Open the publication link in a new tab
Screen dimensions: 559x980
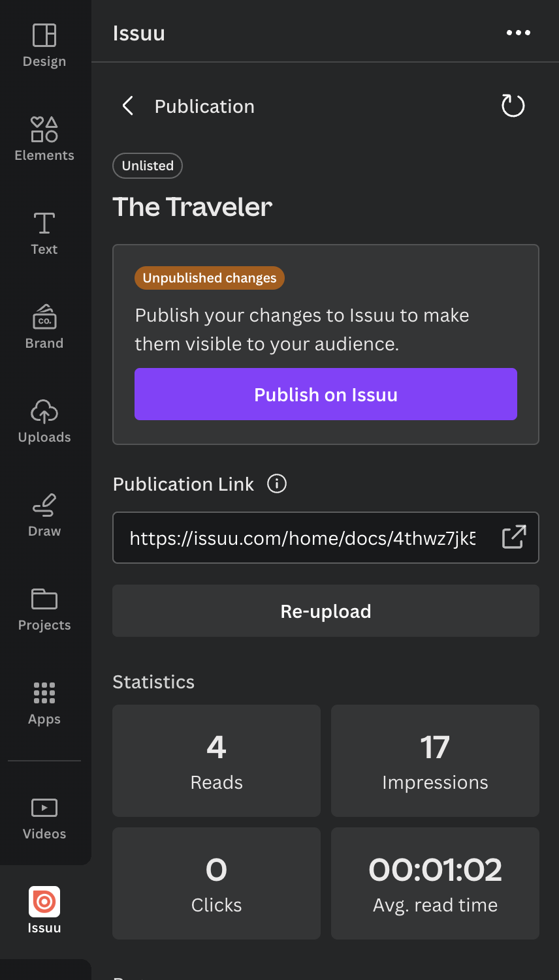(x=515, y=537)
